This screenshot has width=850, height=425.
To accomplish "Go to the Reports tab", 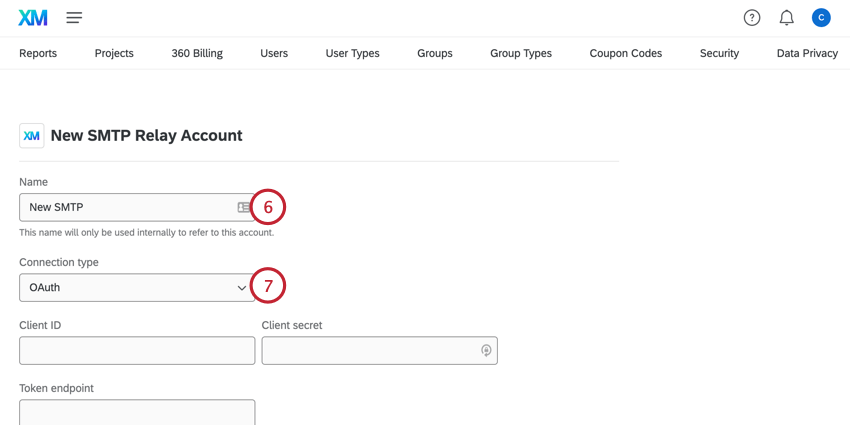I will 38,53.
